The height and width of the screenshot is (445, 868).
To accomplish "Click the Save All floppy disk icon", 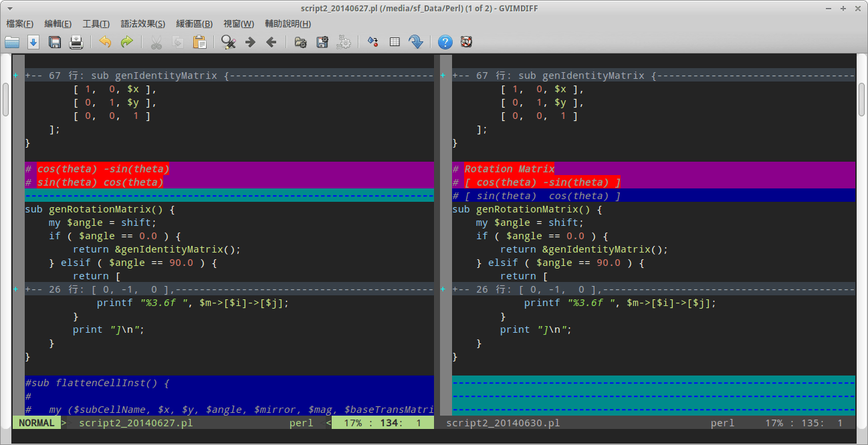I will 55,42.
